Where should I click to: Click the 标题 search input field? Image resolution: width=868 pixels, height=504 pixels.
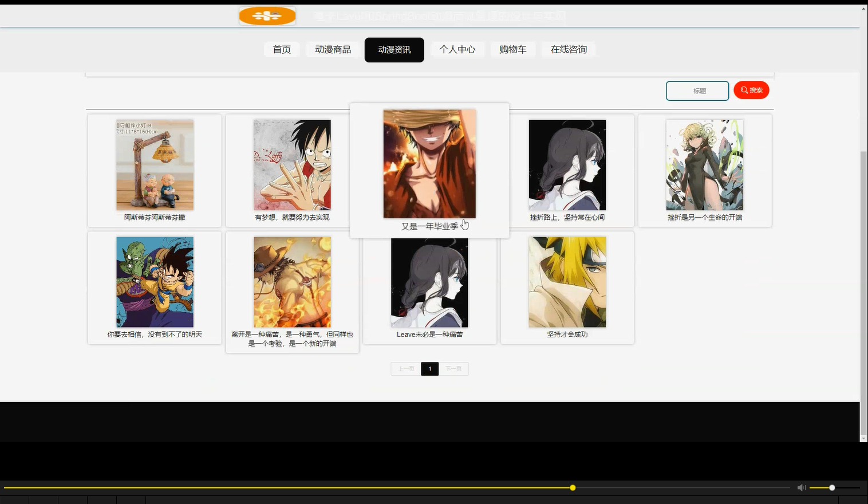697,90
